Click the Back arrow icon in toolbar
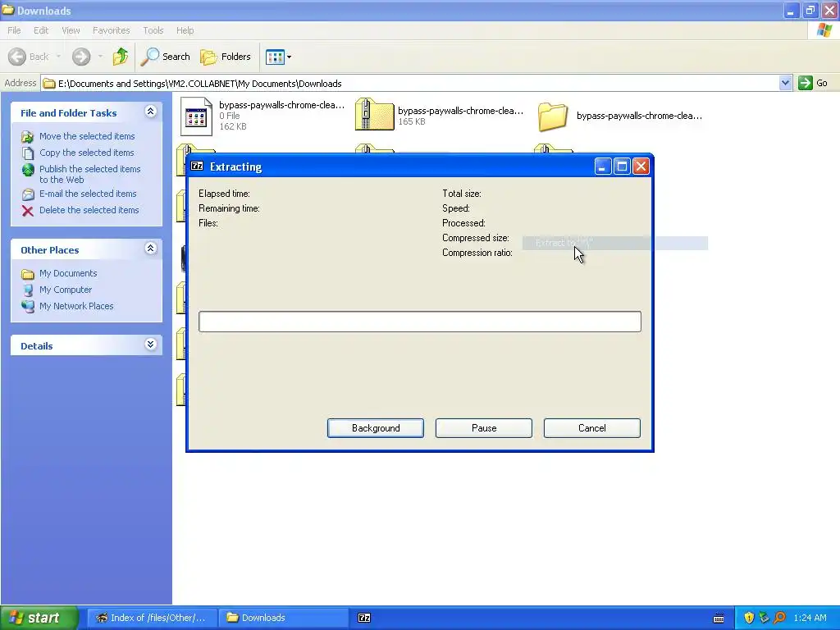The width and height of the screenshot is (840, 630). (x=17, y=57)
